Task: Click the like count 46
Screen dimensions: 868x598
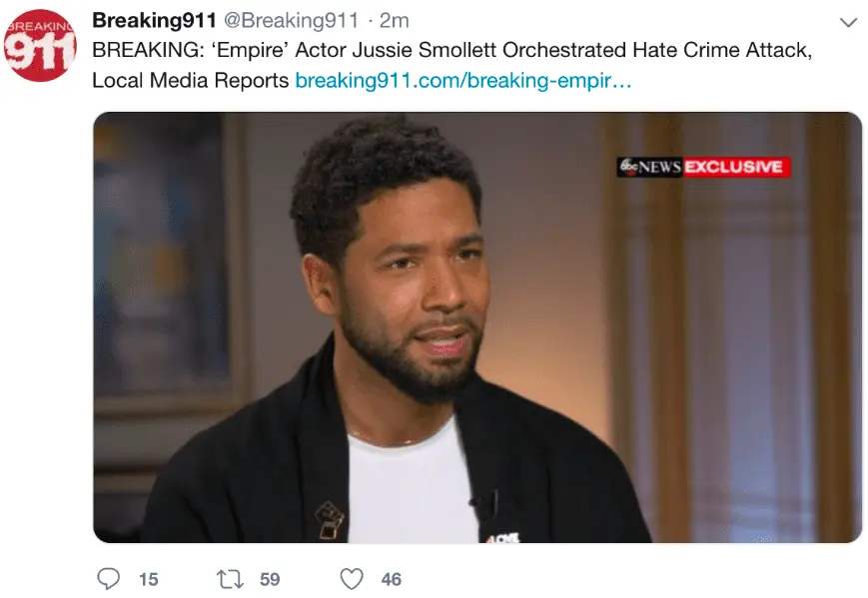Action: [x=392, y=579]
